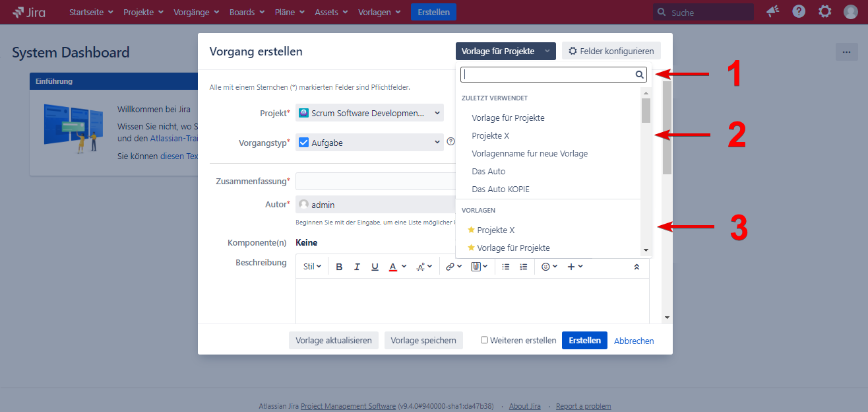Click the template search input field
868x412 pixels.
pyautogui.click(x=547, y=75)
